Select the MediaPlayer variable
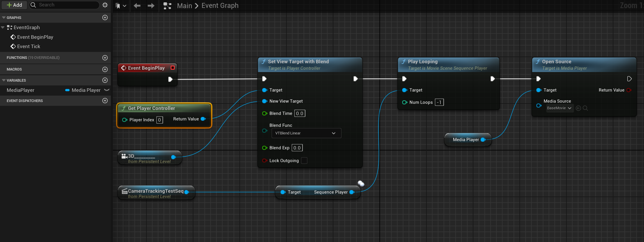Screen dimensions: 644x242 click(x=20, y=90)
